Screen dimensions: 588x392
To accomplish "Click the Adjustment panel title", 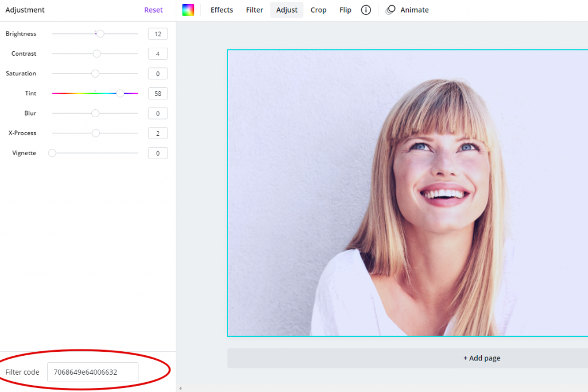I will click(x=25, y=10).
